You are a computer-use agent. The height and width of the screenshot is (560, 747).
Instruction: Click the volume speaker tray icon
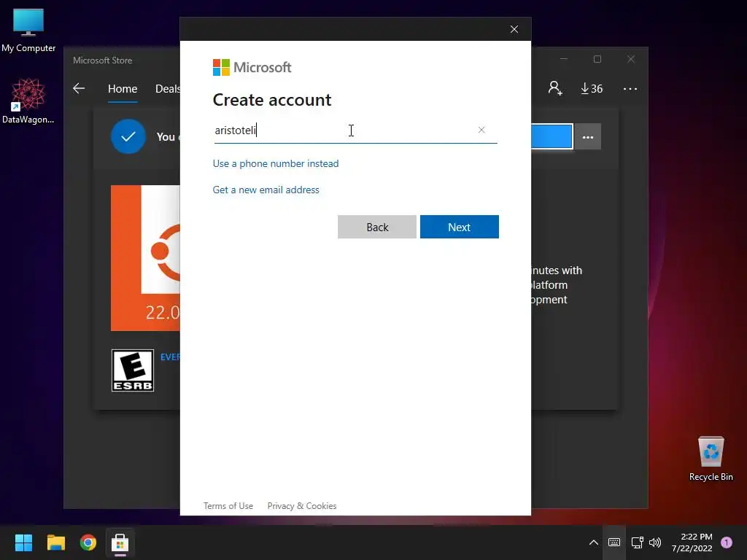pyautogui.click(x=655, y=542)
